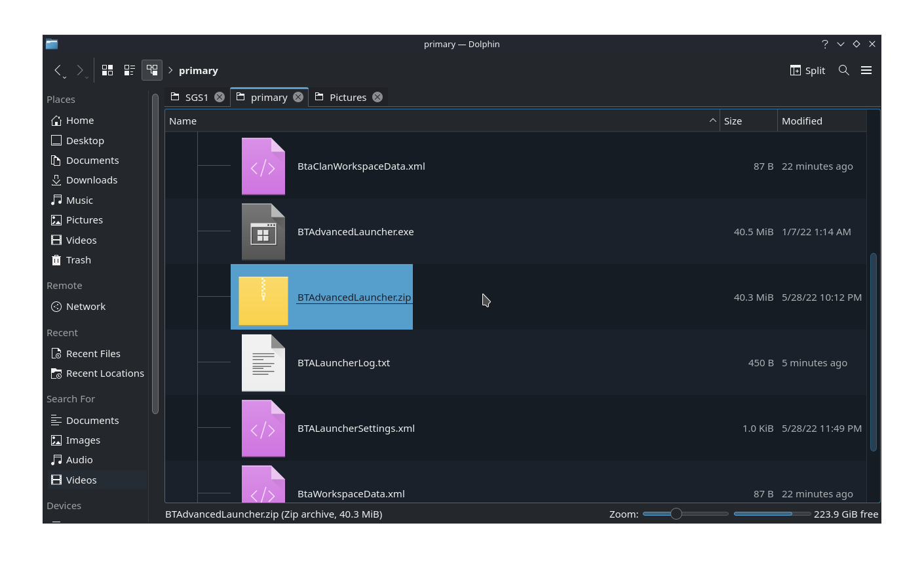924x574 pixels.
Task: Close the SGS1 tab
Action: click(x=220, y=97)
